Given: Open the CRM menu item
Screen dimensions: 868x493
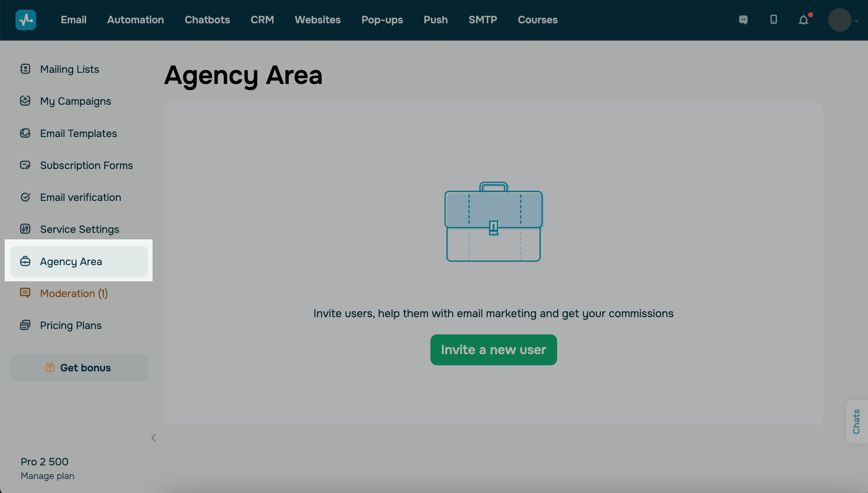Looking at the screenshot, I should (x=262, y=20).
